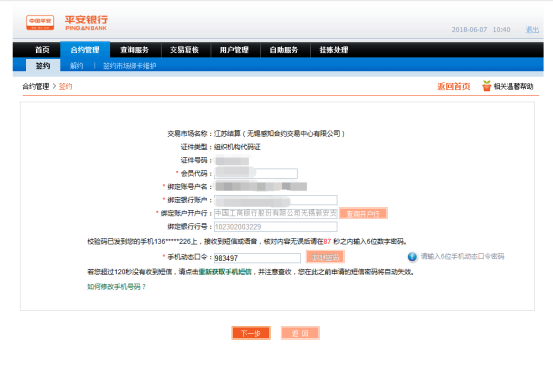The width and height of the screenshot is (553, 367).
Task: Click the 组织机构代码证 text
Action: (x=237, y=147)
